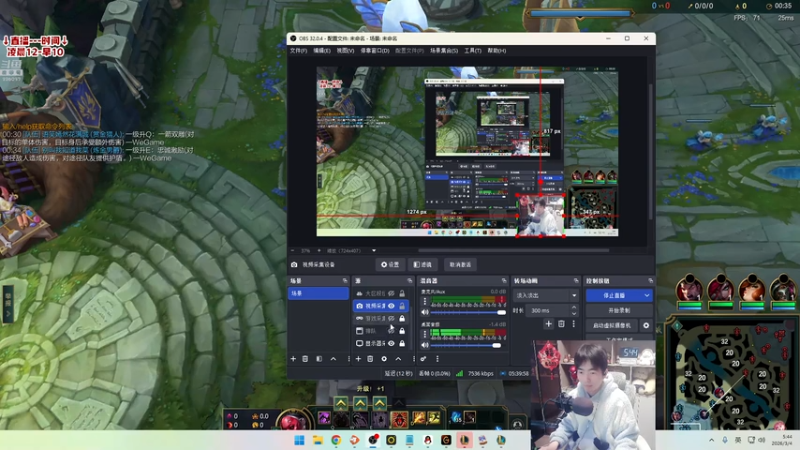800x450 pixels.
Task: Open the three-dot menu at the mixer panel bottom
Action: 437,359
